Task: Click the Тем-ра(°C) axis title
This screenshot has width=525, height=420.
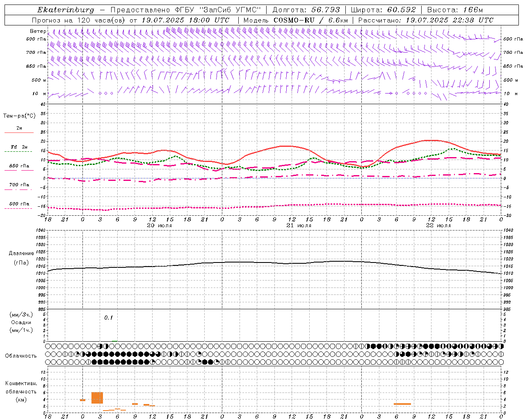Action: tap(19, 116)
